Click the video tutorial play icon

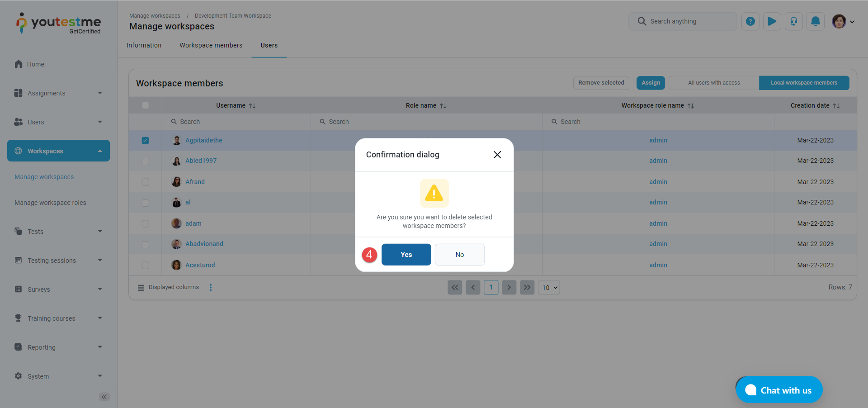pos(772,21)
